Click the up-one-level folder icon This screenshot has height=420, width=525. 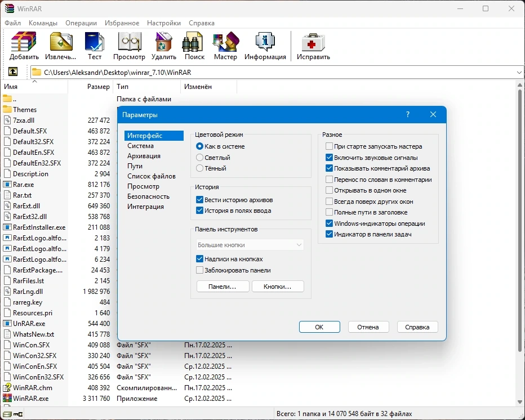pyautogui.click(x=13, y=72)
